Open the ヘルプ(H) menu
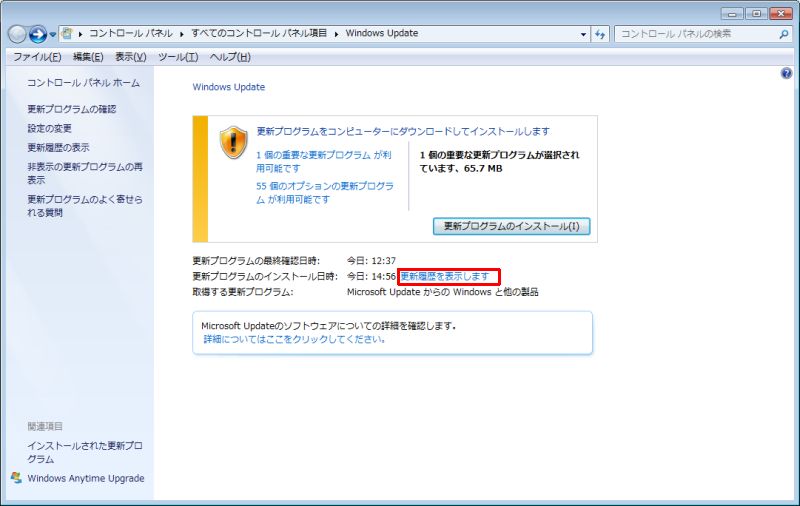Image resolution: width=800 pixels, height=506 pixels. point(230,57)
